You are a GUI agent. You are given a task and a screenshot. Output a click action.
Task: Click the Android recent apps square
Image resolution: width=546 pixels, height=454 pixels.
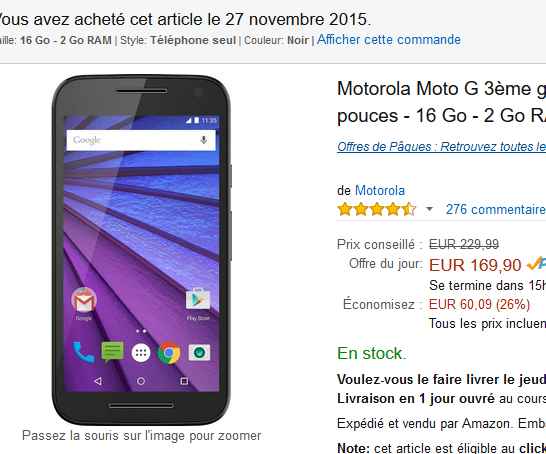pos(184,381)
